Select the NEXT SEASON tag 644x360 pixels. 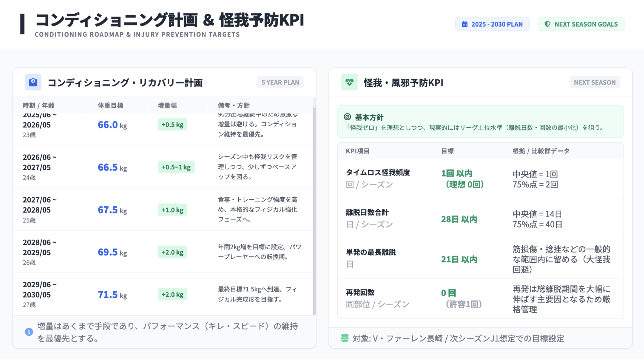(595, 82)
